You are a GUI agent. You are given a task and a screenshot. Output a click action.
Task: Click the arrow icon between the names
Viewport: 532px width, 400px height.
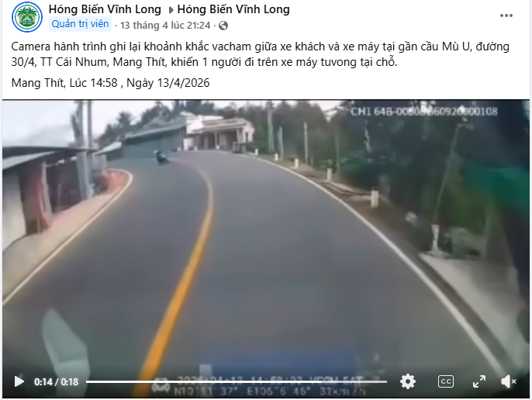pos(171,10)
